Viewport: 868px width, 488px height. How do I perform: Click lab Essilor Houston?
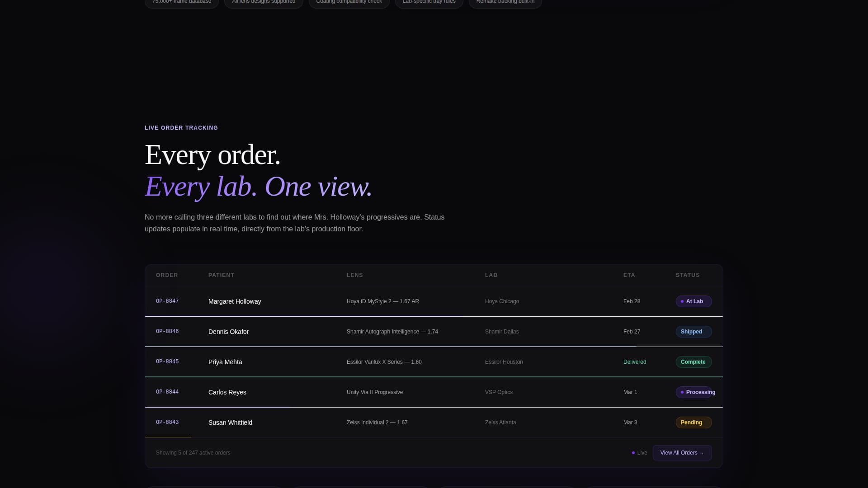tap(504, 362)
